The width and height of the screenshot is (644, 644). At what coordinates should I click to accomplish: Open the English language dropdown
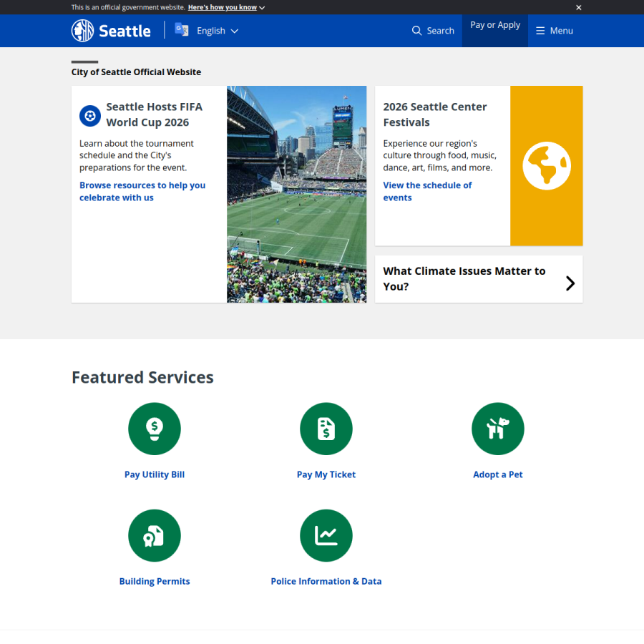(x=218, y=31)
